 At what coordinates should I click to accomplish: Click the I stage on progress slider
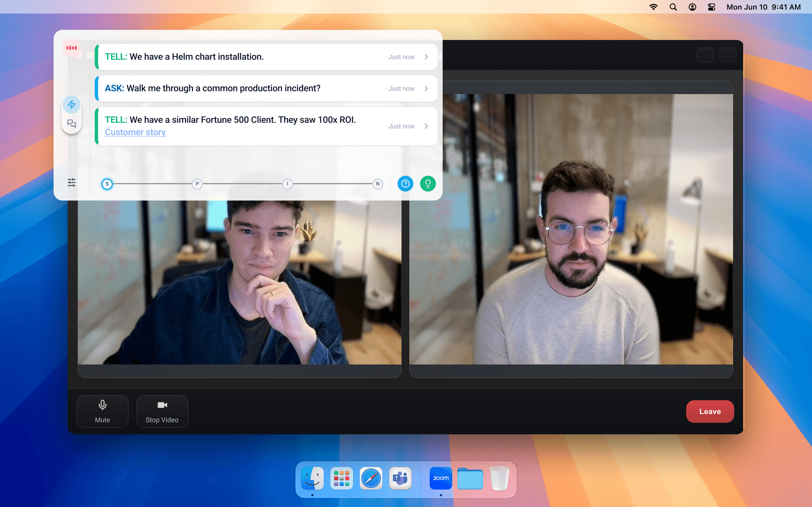point(287,184)
